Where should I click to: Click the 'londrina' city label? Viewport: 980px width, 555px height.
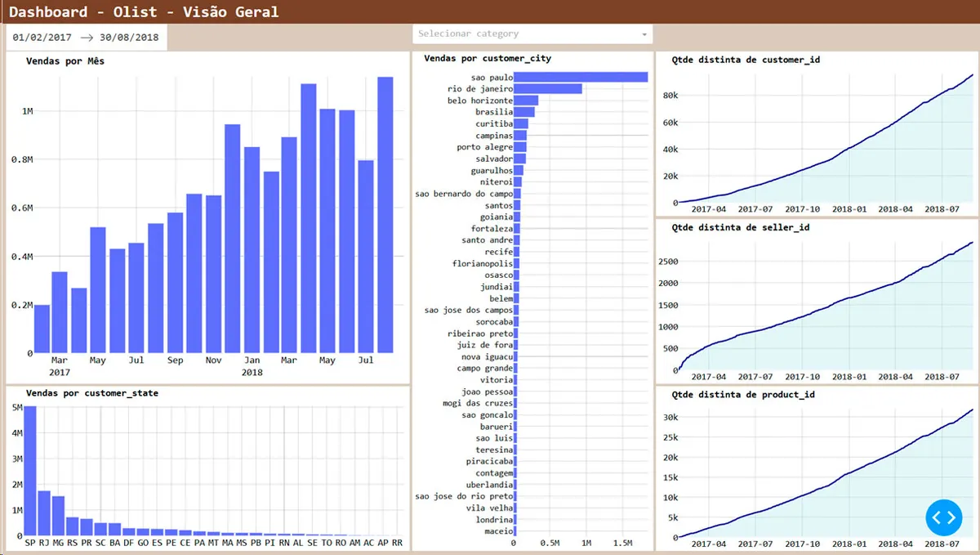[494, 520]
